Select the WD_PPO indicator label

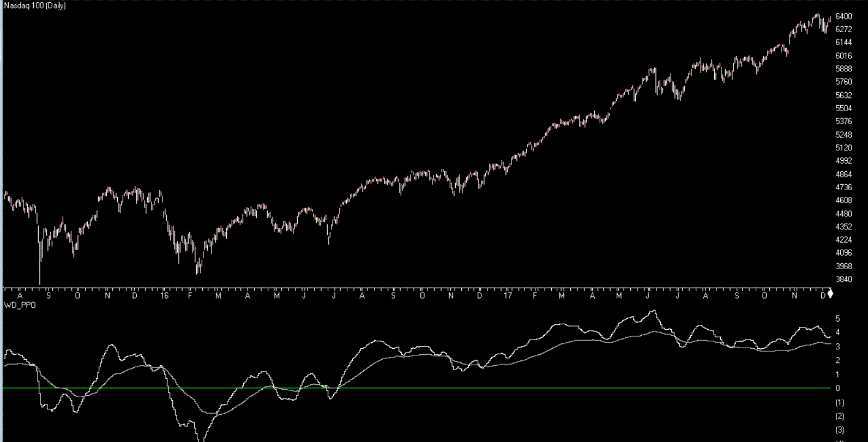click(x=20, y=305)
